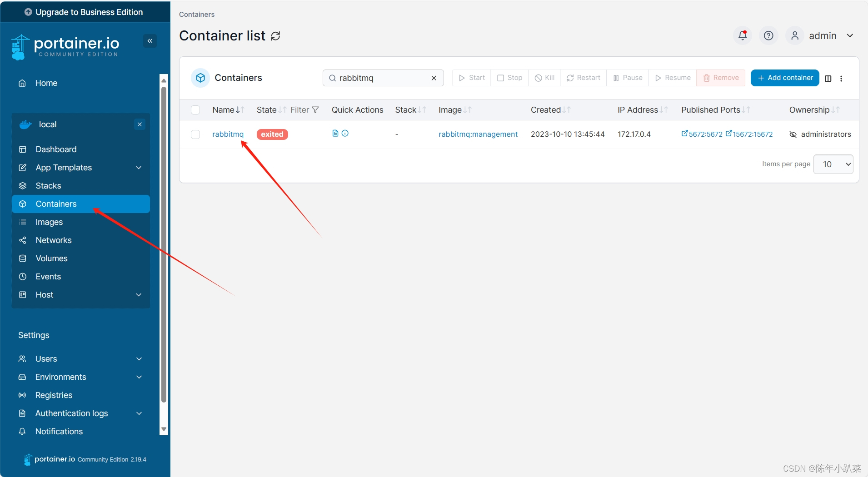Screen dimensions: 868x477
Task: Click Containers breadcrumb text
Action: [x=197, y=15]
